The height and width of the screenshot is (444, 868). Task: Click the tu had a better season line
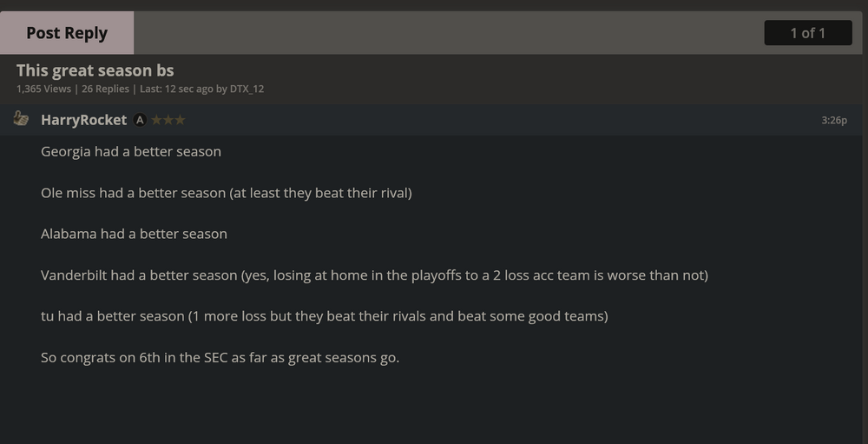pos(324,316)
